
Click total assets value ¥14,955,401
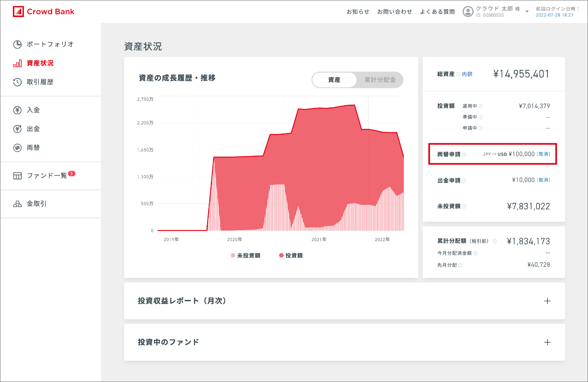(521, 74)
